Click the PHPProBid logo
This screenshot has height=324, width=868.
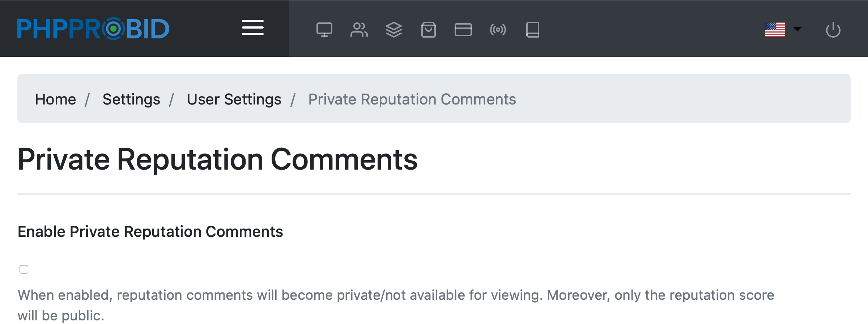click(93, 29)
